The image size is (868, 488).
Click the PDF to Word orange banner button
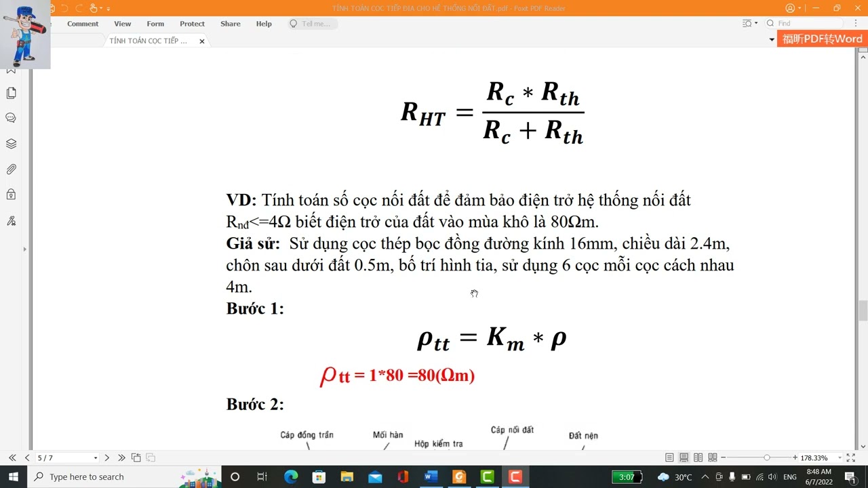pos(821,39)
